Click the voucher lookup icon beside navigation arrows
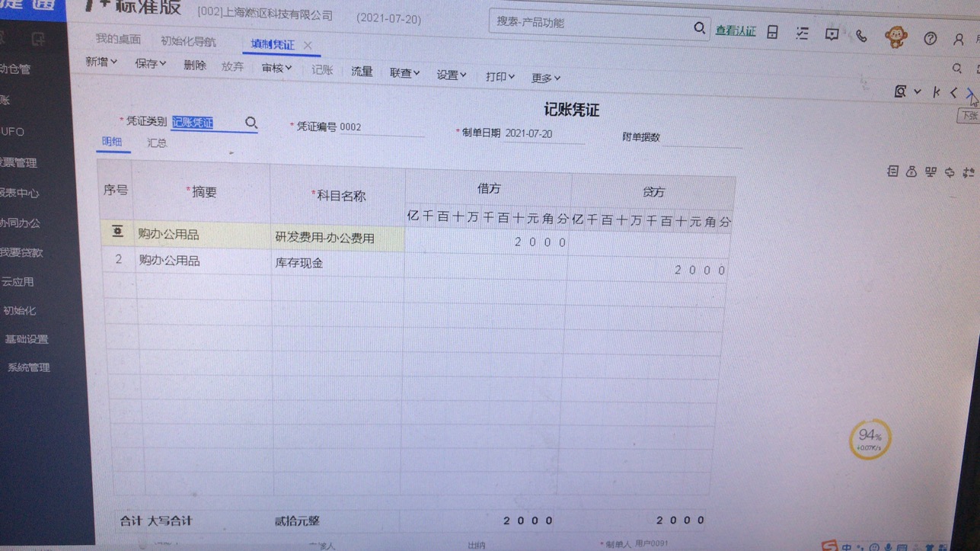 [900, 91]
